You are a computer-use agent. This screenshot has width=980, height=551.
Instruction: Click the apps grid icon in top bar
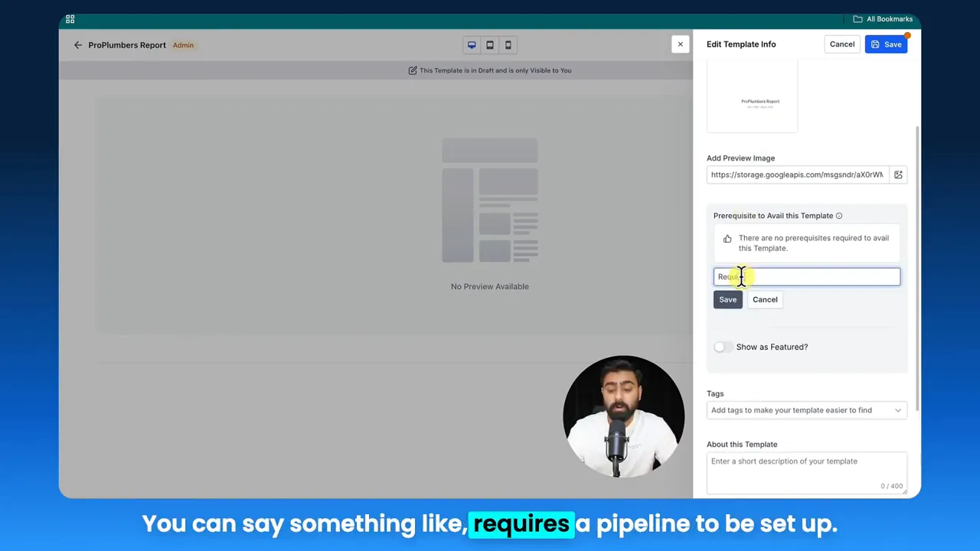point(70,18)
